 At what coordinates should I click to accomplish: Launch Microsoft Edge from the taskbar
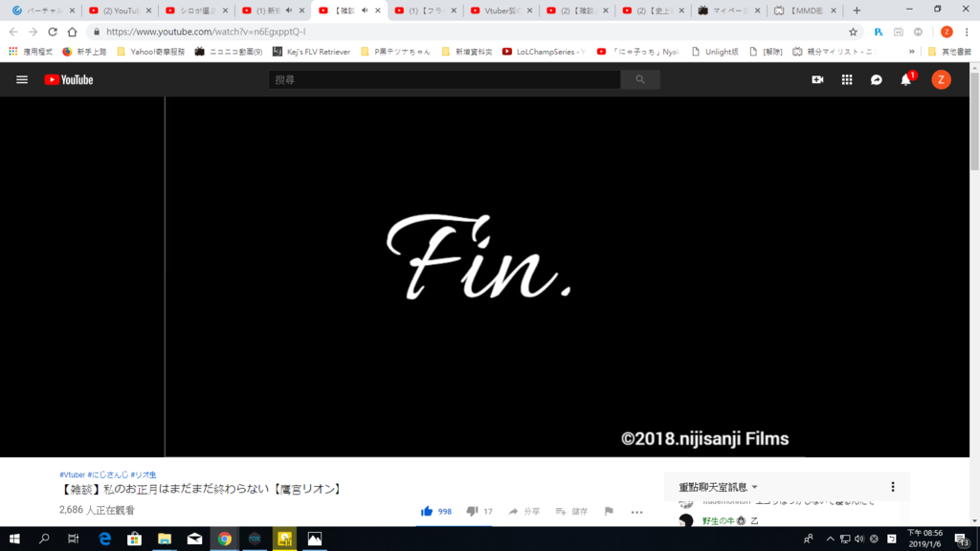coord(104,539)
